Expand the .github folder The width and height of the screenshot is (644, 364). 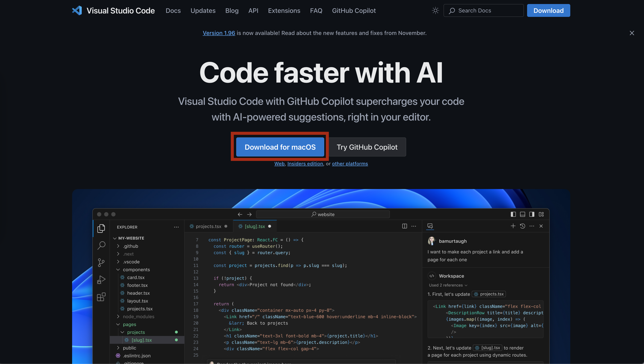(118, 246)
